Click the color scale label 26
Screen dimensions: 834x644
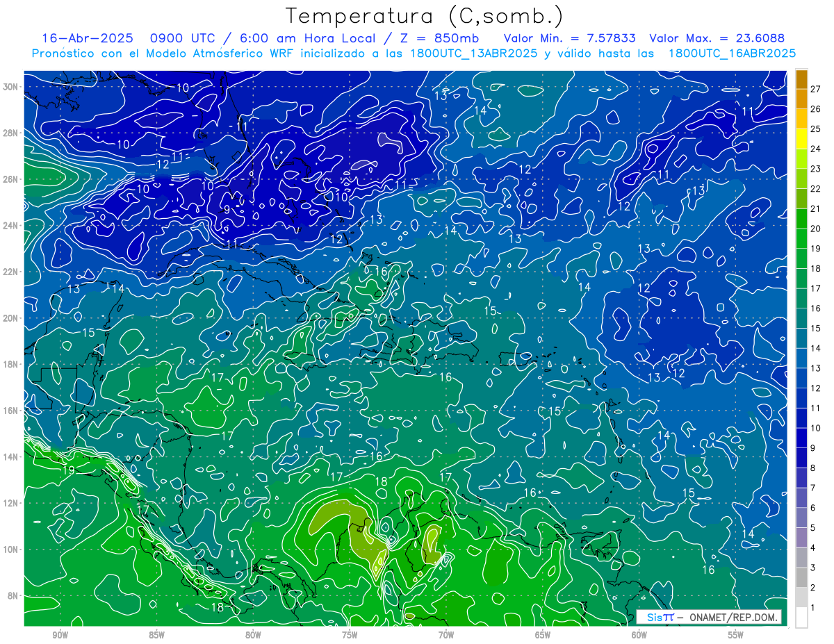(816, 109)
